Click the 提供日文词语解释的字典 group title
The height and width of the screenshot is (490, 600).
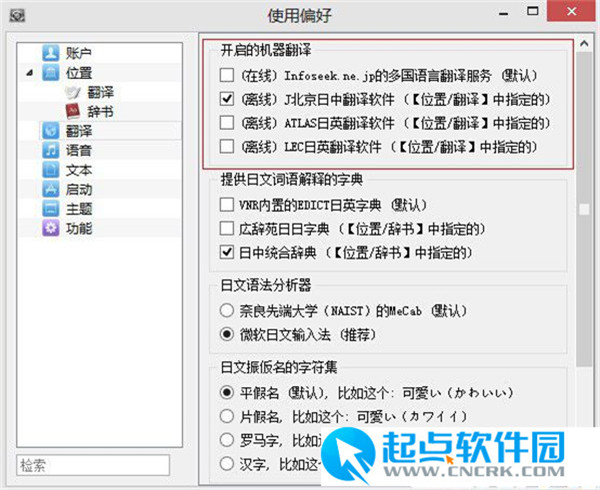[x=292, y=179]
